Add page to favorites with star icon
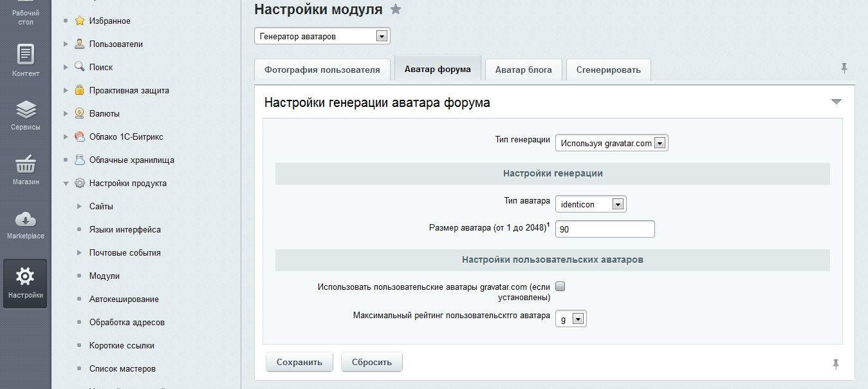This screenshot has width=868, height=389. click(396, 9)
